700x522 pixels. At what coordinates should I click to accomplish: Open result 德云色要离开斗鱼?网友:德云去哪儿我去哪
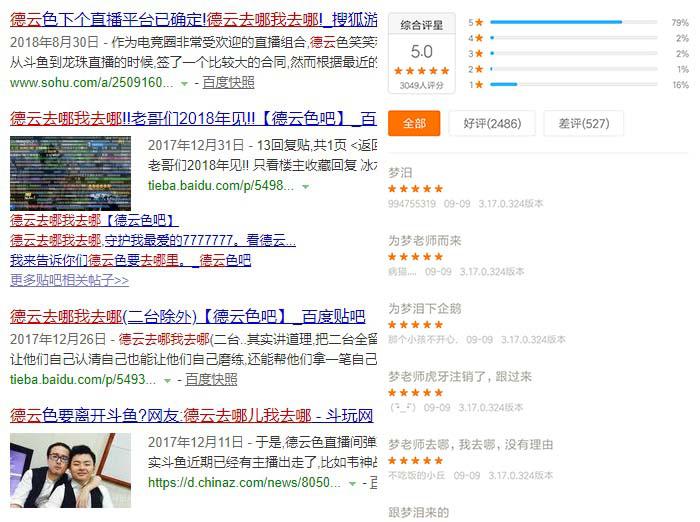coord(192,416)
